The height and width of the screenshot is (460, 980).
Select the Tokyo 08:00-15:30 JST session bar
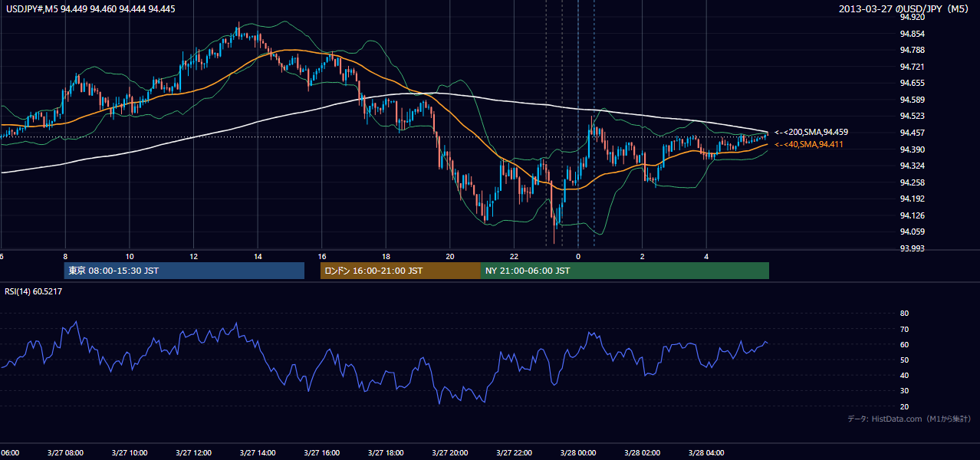coord(184,271)
